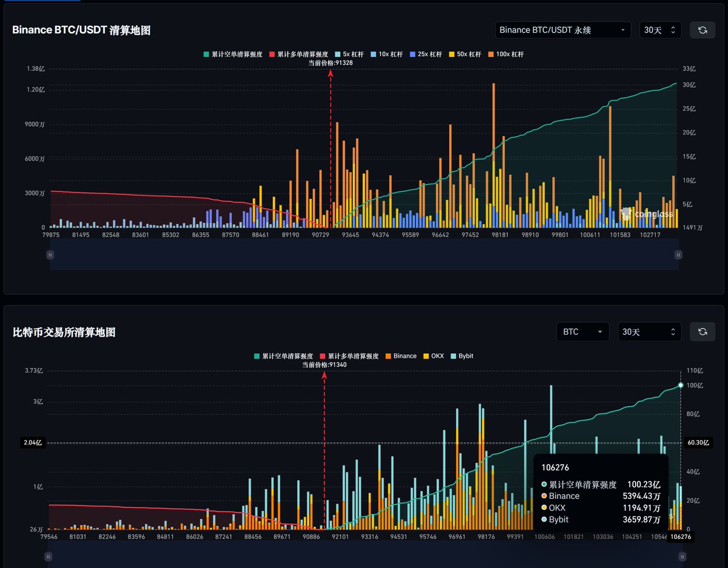Toggle 累计空单清算强度 legend in top chart

point(233,55)
